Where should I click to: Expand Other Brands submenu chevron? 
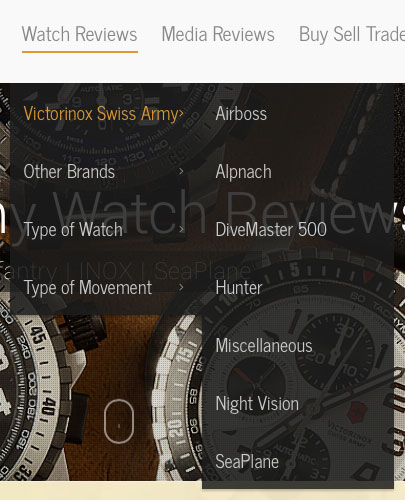click(181, 172)
